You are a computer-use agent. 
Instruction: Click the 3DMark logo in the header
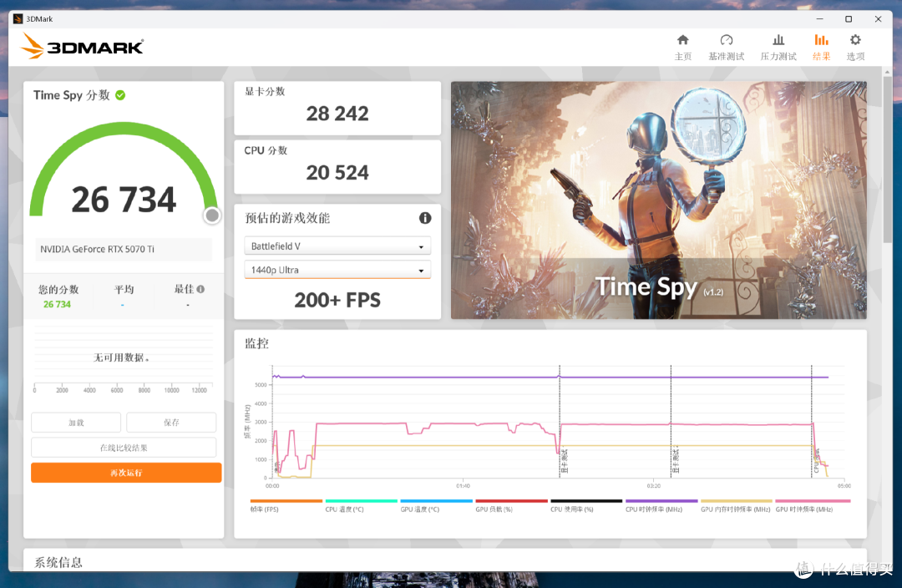coord(82,46)
